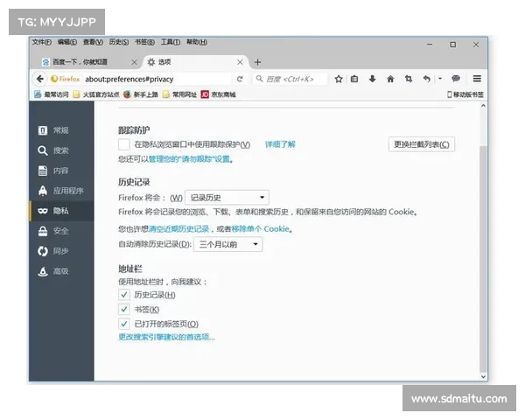Open 常规 General settings in sidebar
Image resolution: width=525 pixels, height=420 pixels.
tap(61, 130)
